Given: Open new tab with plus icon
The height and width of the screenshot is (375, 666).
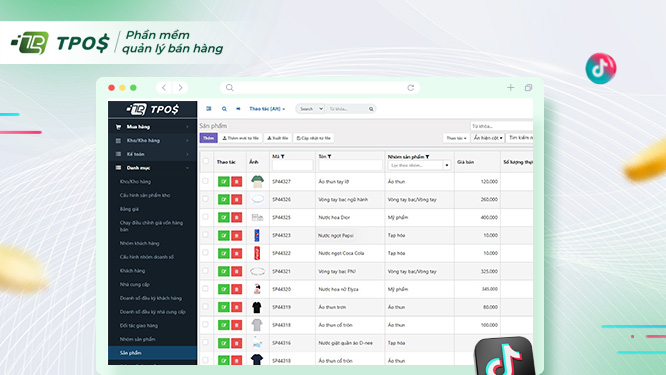Looking at the screenshot, I should [x=511, y=87].
